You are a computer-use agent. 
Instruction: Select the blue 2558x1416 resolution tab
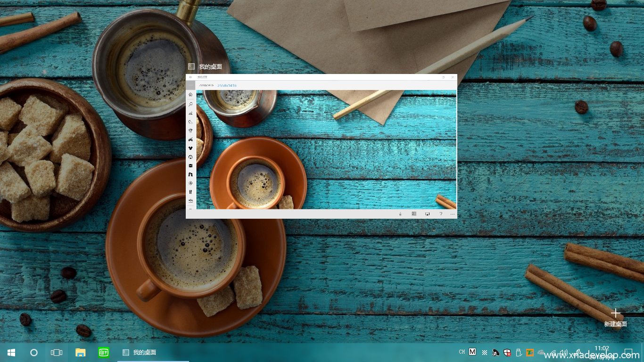tap(227, 85)
